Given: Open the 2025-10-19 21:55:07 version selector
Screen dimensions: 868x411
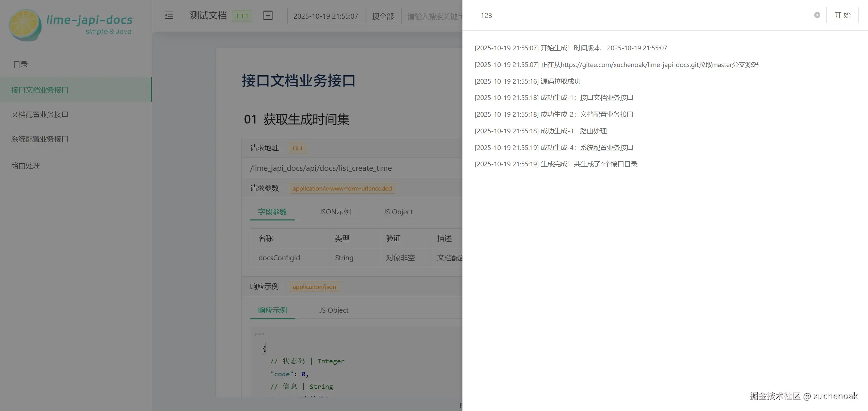Looking at the screenshot, I should click(x=326, y=16).
